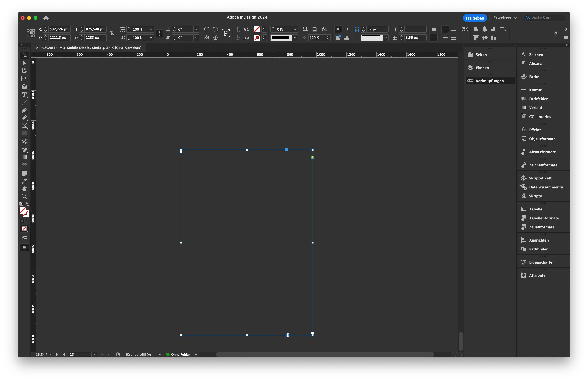Select the Rectangle Frame tool
Image resolution: width=588 pixels, height=381 pixels.
pos(24,126)
